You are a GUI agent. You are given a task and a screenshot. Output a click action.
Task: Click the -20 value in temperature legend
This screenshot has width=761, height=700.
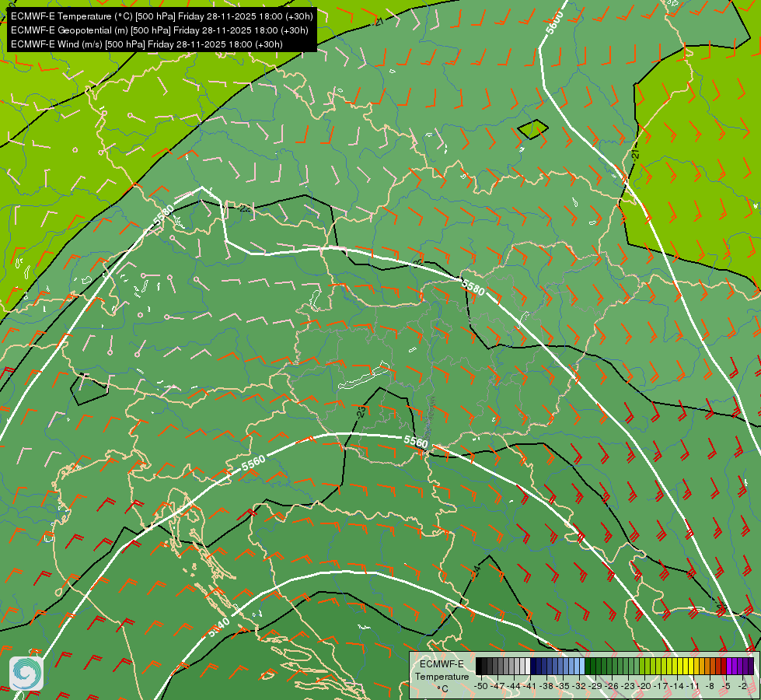click(x=644, y=686)
